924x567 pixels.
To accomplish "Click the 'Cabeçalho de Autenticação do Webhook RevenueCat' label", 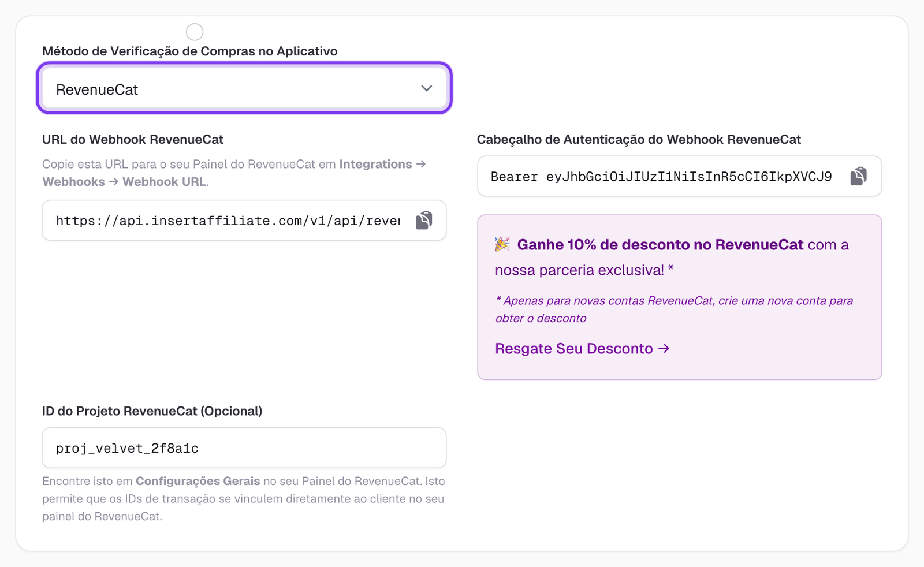I will coord(639,139).
